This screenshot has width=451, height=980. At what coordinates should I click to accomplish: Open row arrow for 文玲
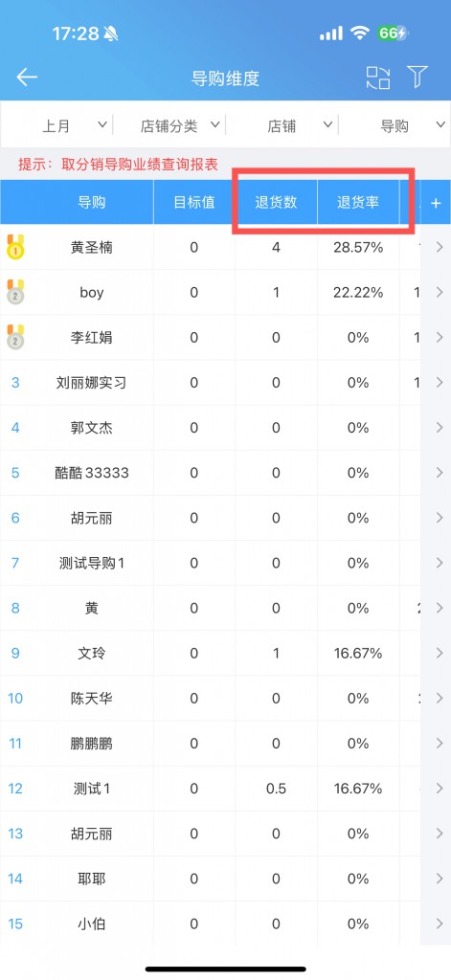(x=440, y=653)
